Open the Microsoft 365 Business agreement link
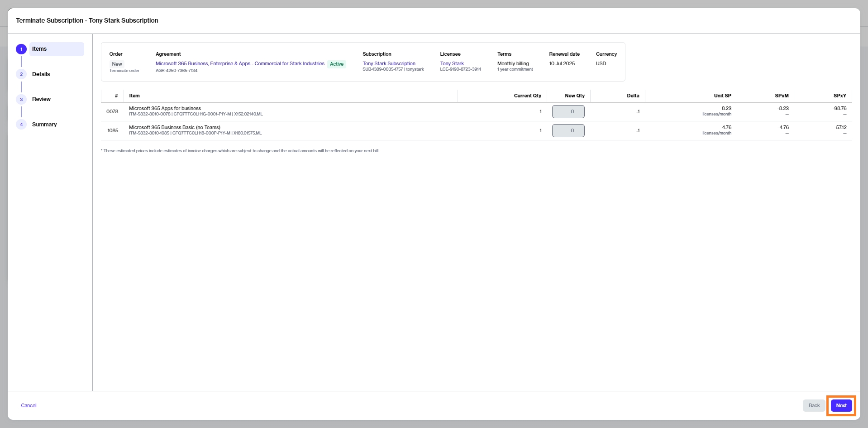The image size is (868, 428). [240, 64]
